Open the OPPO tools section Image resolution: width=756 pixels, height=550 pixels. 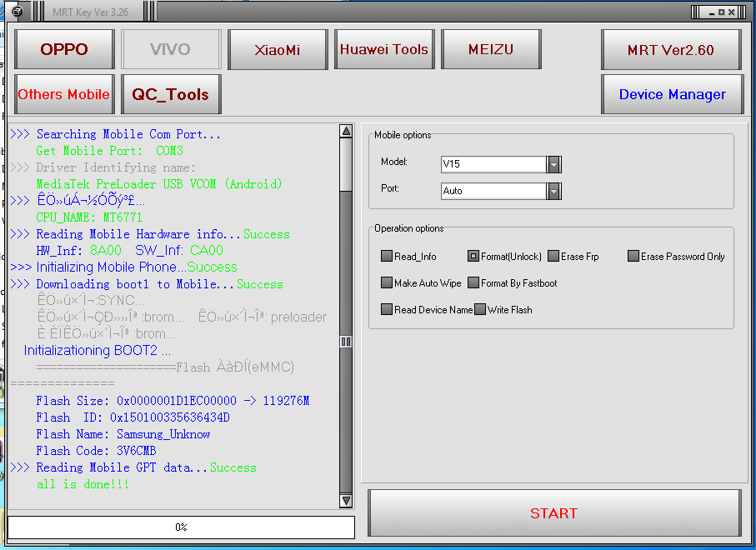point(64,49)
